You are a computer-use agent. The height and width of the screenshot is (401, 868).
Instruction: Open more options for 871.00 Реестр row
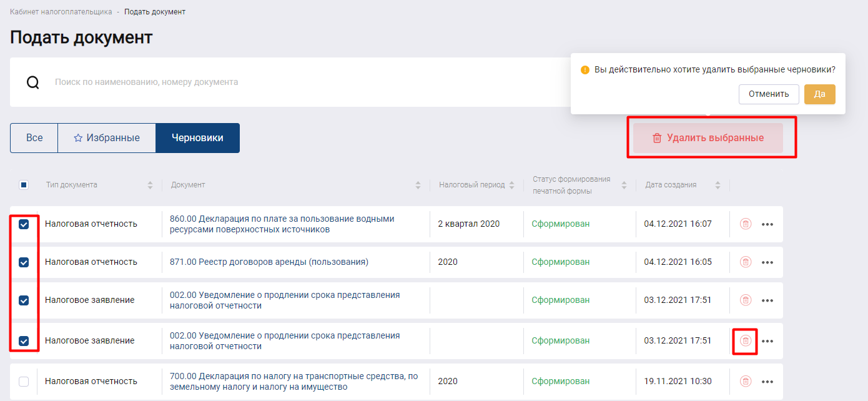(767, 262)
